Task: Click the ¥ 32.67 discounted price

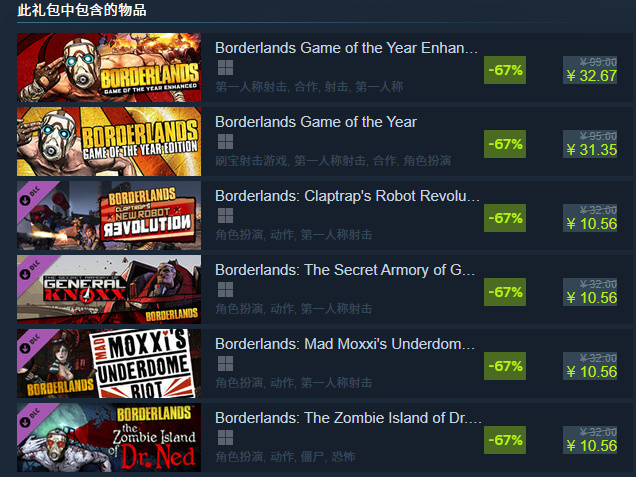Action: tap(591, 76)
